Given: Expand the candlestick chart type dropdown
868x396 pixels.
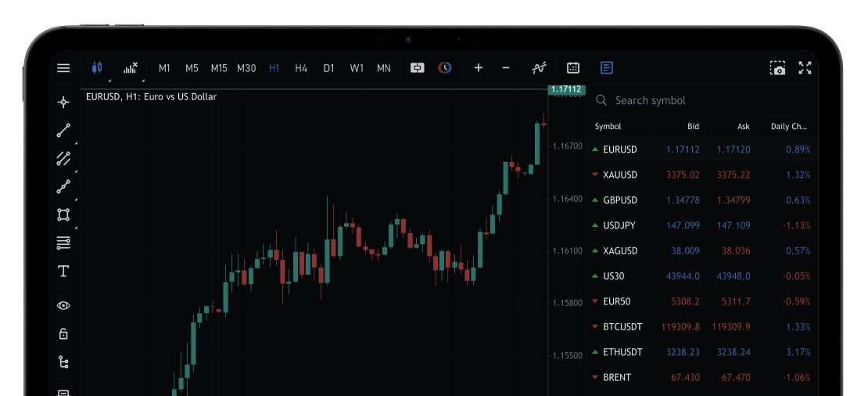Looking at the screenshot, I should (98, 68).
